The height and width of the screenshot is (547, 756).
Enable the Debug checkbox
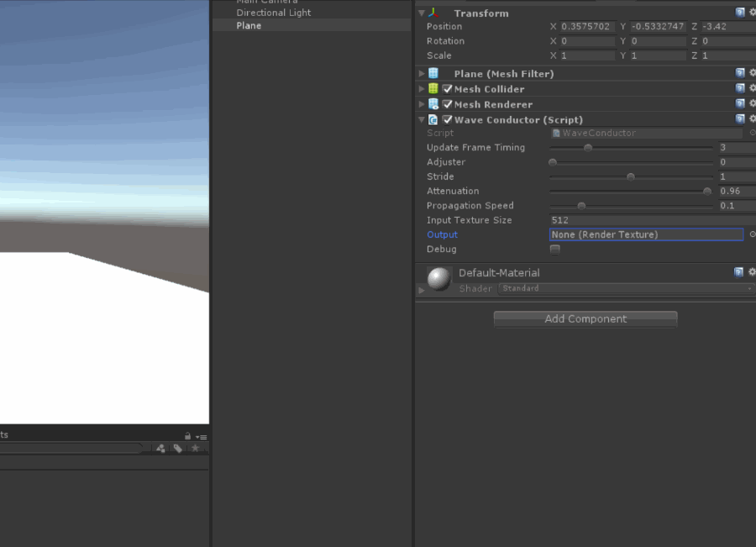pos(554,250)
